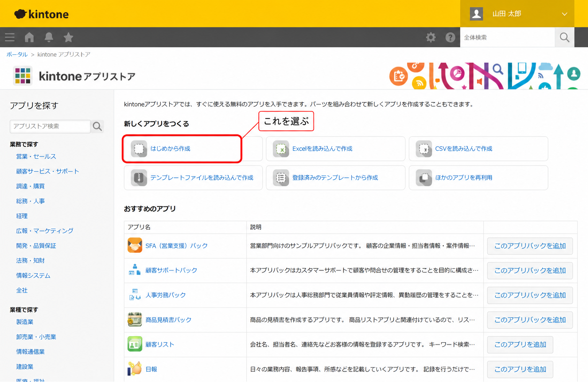Focus the アプリストア検索 input field

click(50, 126)
